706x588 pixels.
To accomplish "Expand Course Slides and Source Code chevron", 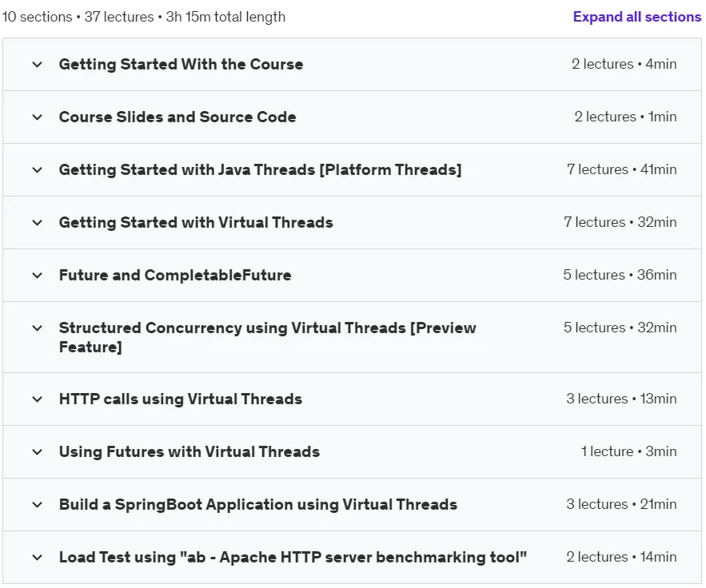I will pos(38,117).
